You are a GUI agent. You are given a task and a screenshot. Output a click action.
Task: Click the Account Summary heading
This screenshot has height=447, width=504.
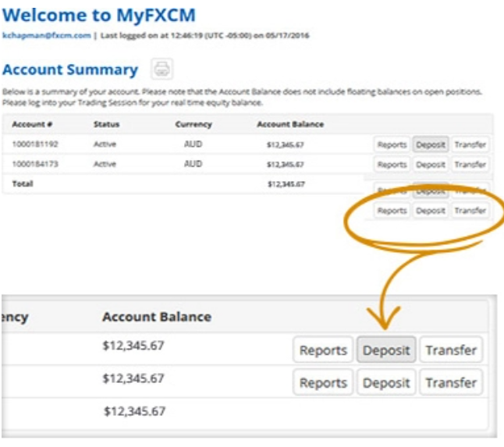(70, 69)
